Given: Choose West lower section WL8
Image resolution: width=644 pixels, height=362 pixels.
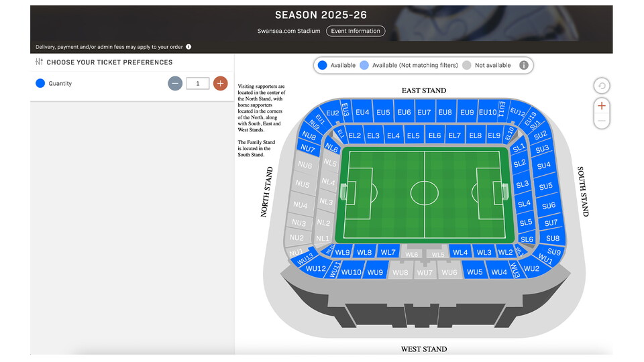Looking at the screenshot, I should [364, 253].
